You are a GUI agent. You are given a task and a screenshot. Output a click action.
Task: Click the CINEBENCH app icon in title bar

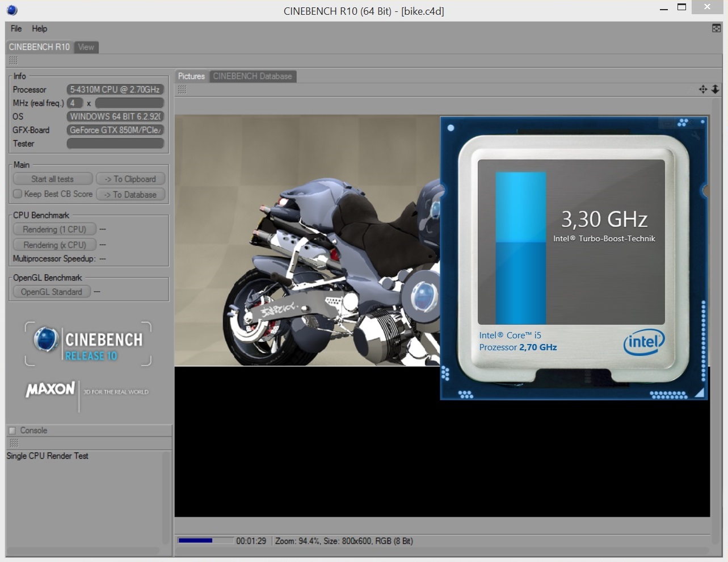tap(12, 10)
